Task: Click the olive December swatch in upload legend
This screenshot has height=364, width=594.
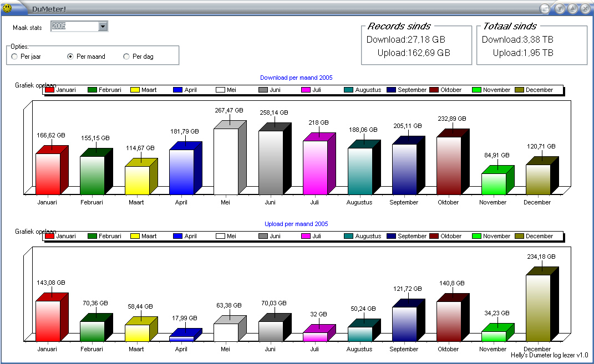Action: pyautogui.click(x=519, y=236)
